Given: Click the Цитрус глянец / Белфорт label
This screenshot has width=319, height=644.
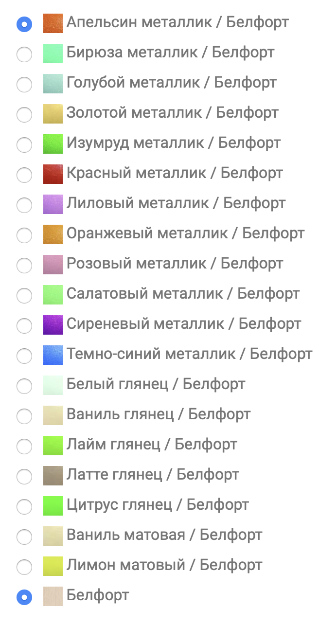Looking at the screenshot, I should [158, 505].
